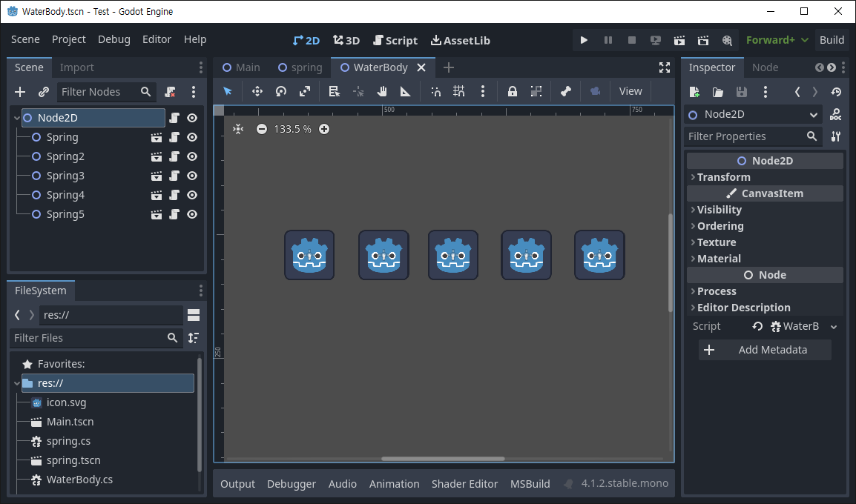856x504 pixels.
Task: Open skeleton bone options
Action: pos(565,91)
